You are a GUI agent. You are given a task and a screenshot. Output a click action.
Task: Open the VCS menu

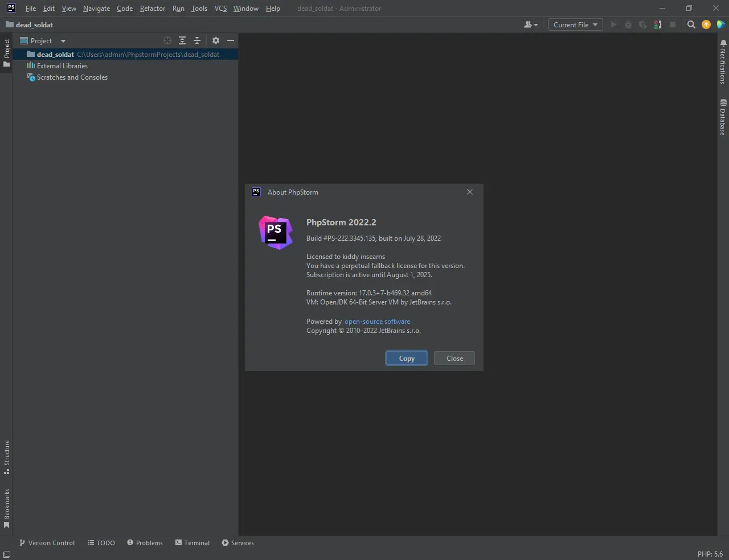click(x=220, y=9)
